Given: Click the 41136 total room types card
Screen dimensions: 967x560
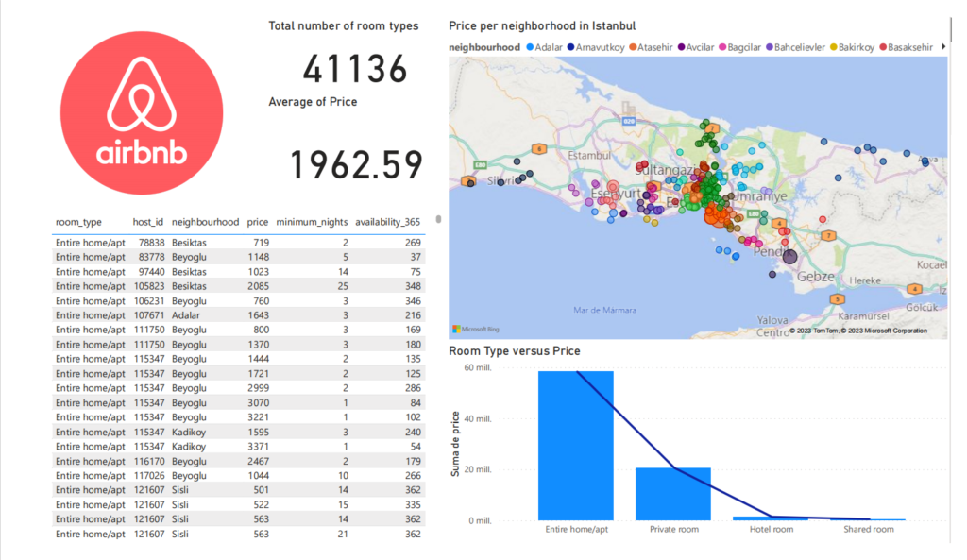Looking at the screenshot, I should click(x=355, y=69).
